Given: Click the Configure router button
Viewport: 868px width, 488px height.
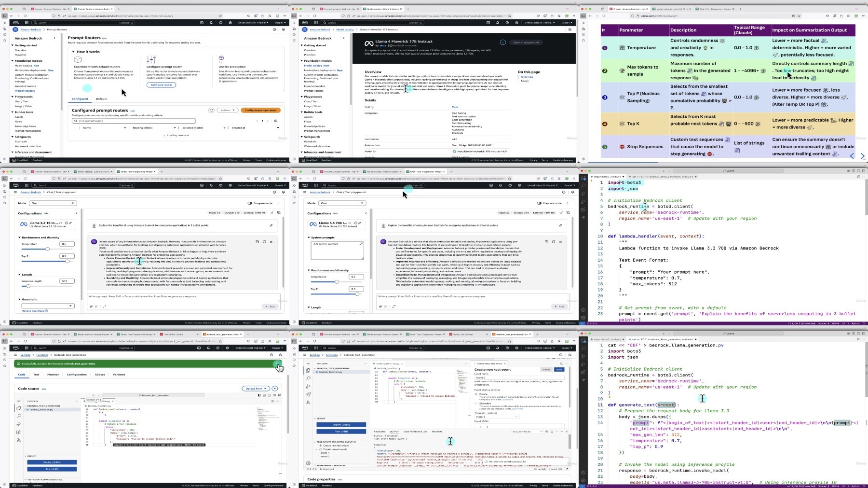Looking at the screenshot, I should pos(161,85).
